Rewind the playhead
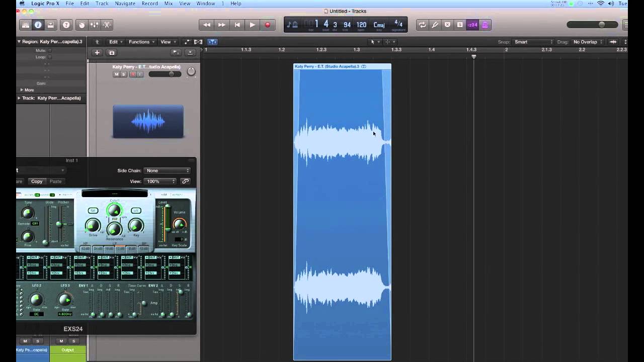The width and height of the screenshot is (644, 362). coord(207,25)
